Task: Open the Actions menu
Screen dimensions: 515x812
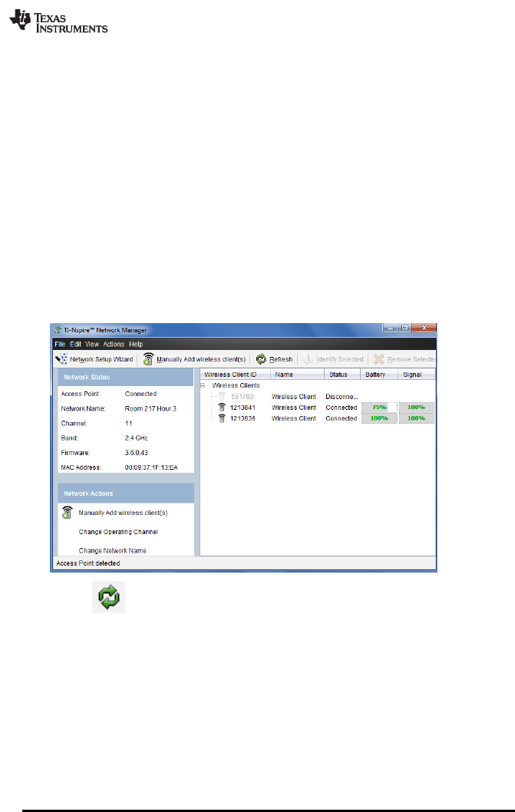Action: (x=114, y=344)
